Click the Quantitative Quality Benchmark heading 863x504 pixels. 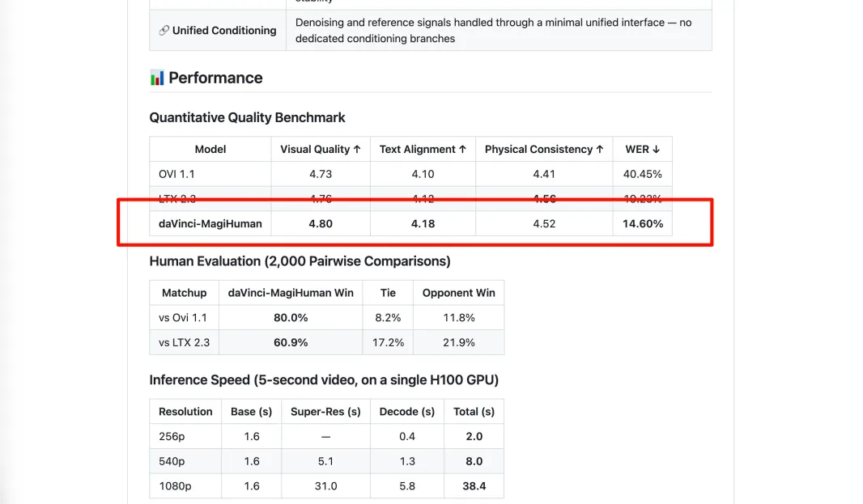247,117
